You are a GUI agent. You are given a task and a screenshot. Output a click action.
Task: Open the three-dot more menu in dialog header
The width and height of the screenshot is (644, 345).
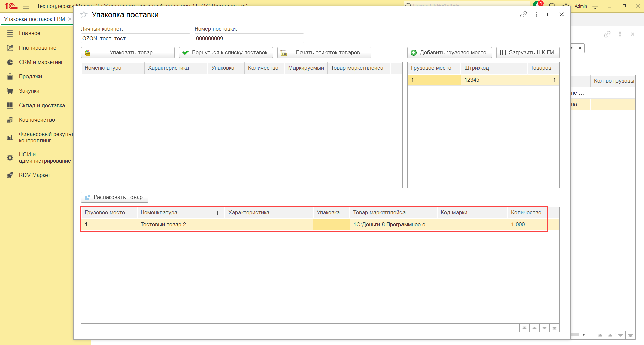pos(536,14)
